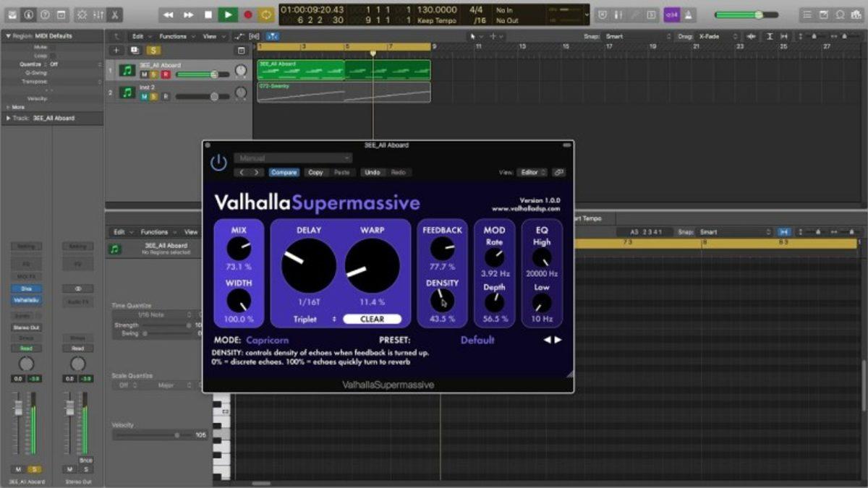Mute the 3EE_All Aboard track
Viewport: 868px width, 488px height.
145,73
